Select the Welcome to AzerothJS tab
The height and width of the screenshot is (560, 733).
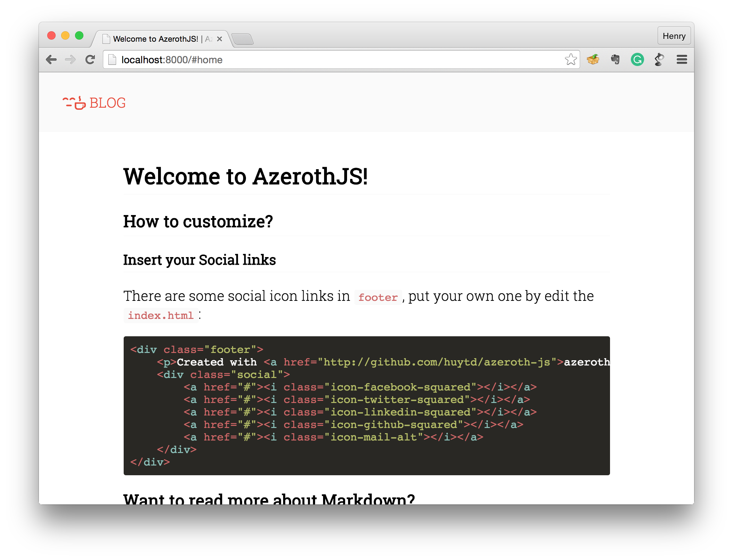click(155, 39)
